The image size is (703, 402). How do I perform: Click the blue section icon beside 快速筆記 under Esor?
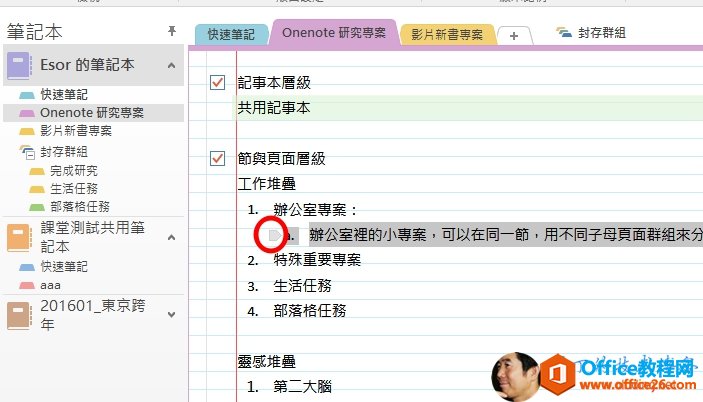27,95
